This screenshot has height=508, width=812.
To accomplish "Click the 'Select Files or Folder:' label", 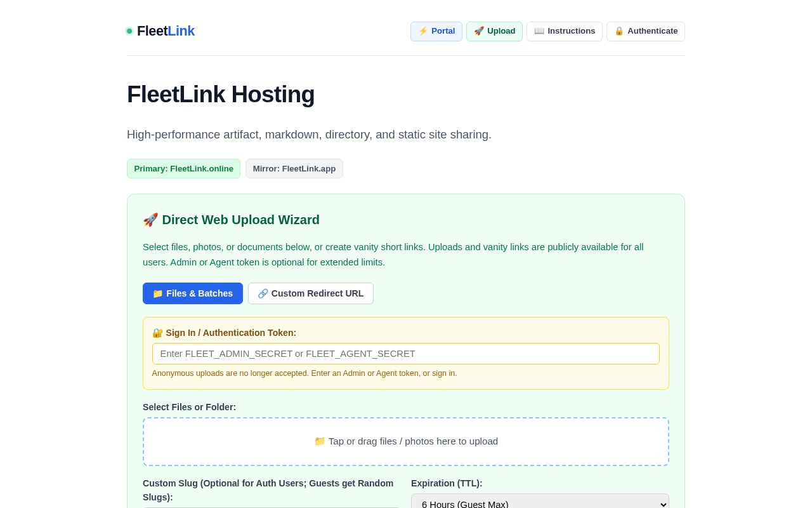I will [x=189, y=407].
